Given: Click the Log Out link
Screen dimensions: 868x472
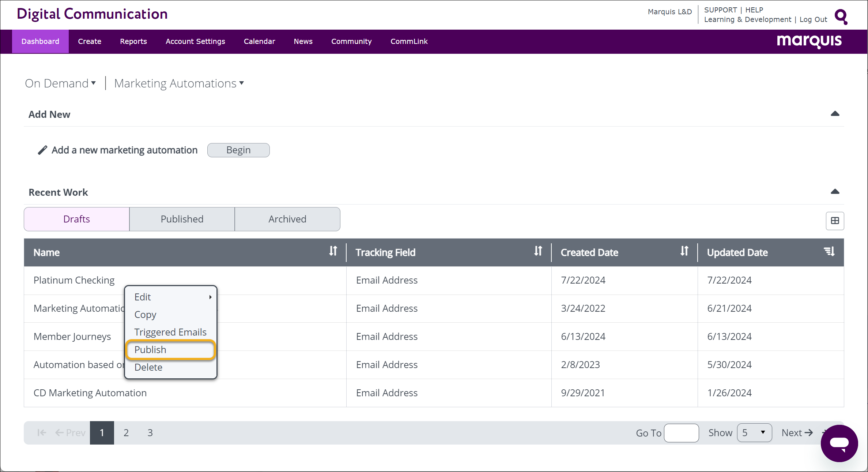Looking at the screenshot, I should pyautogui.click(x=813, y=19).
